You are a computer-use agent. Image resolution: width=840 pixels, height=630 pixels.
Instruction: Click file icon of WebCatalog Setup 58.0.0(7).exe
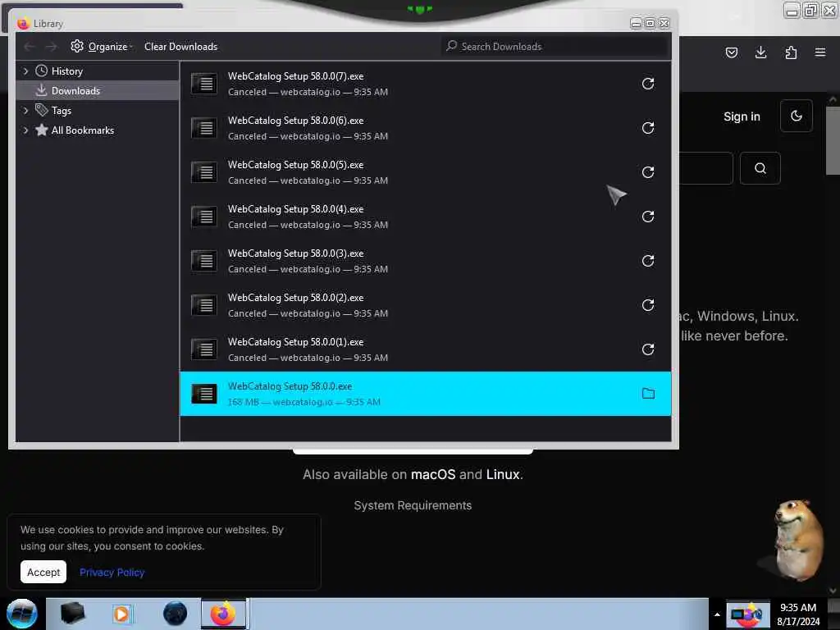(x=204, y=84)
